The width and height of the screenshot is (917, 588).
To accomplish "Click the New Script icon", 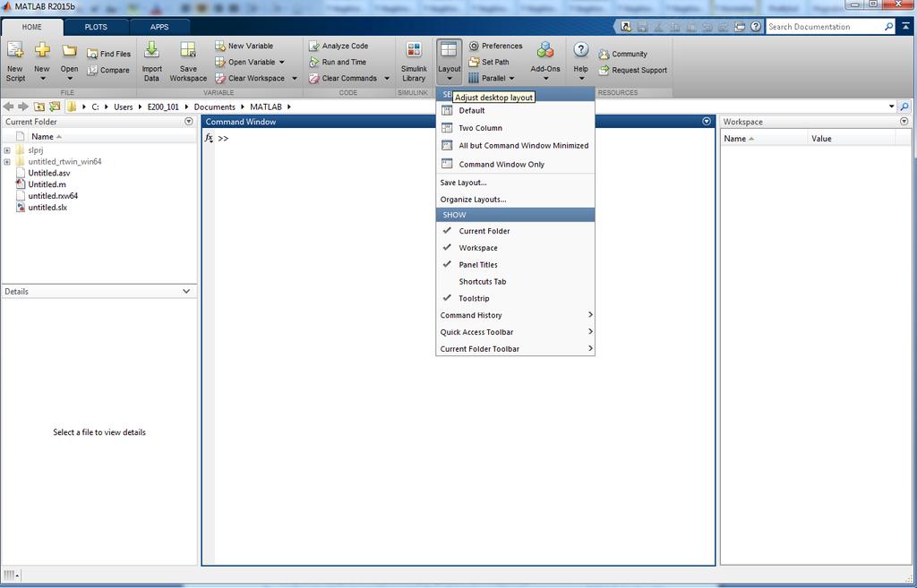I will coord(15,50).
